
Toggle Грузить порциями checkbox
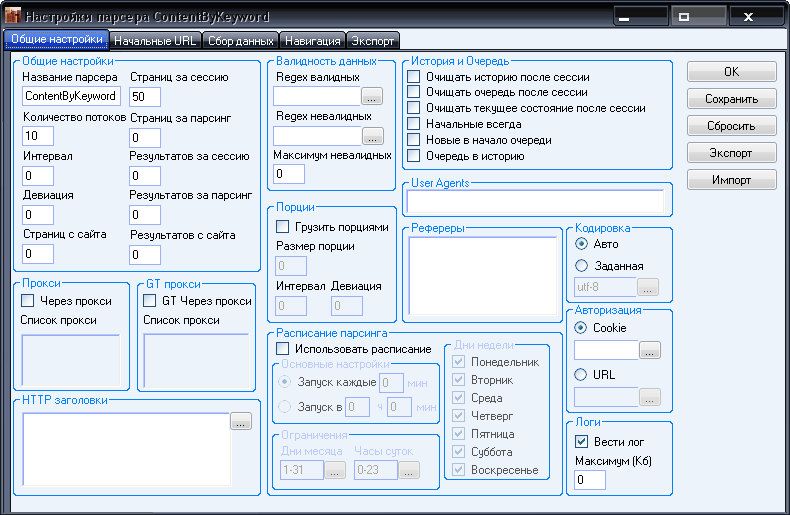(283, 227)
